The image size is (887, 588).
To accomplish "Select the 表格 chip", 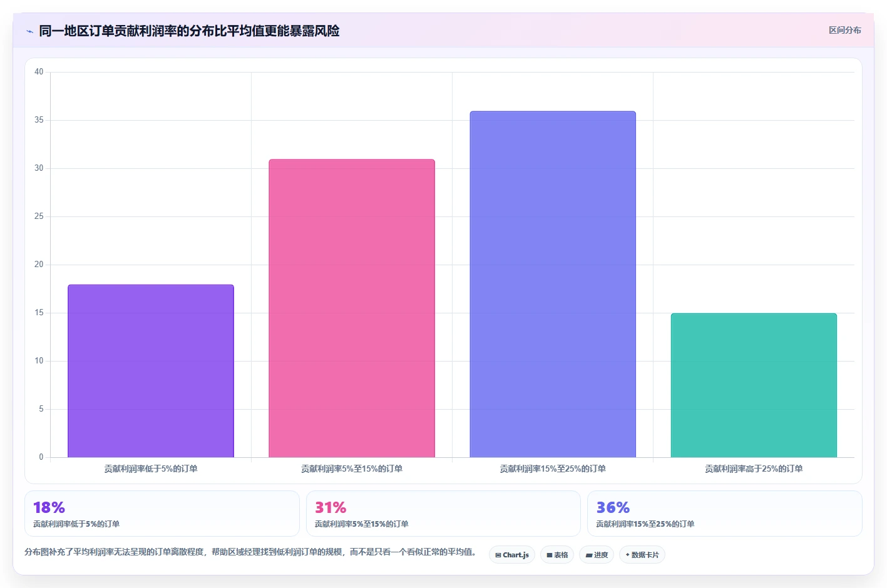I will point(557,555).
